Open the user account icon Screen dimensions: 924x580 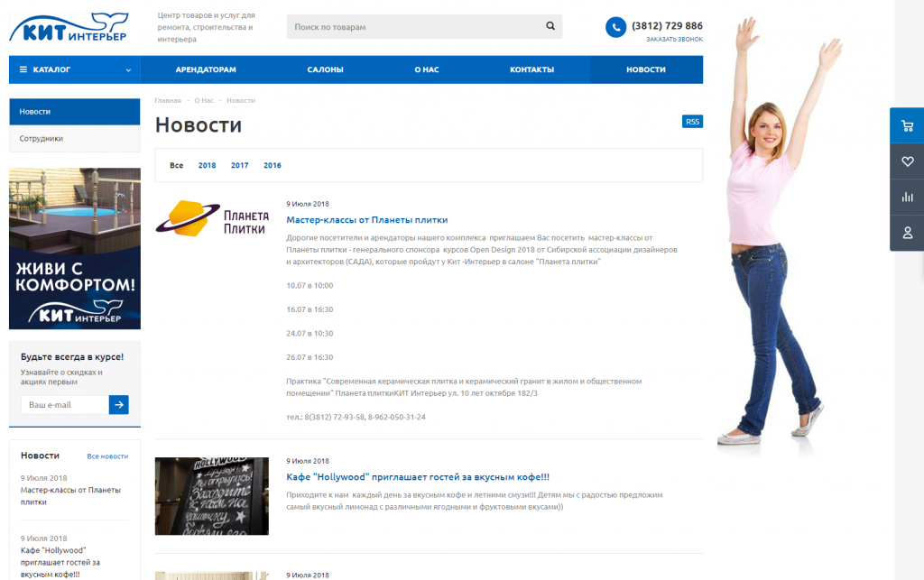pyautogui.click(x=907, y=233)
